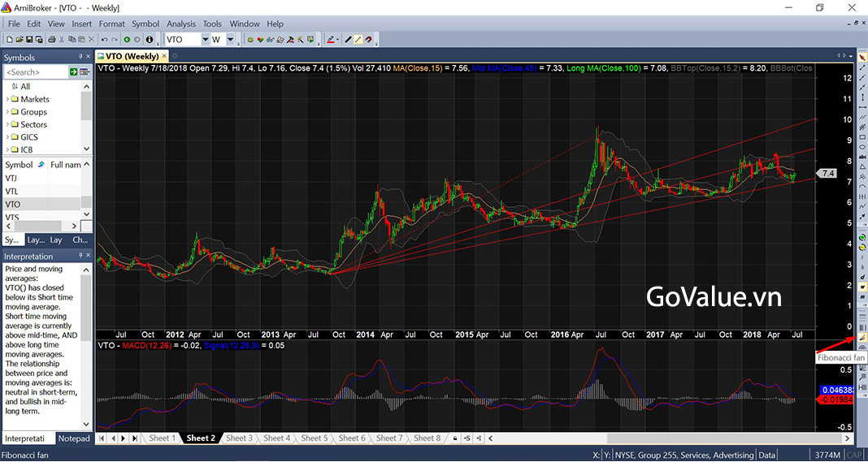Switch to the Notepad tab
The width and height of the screenshot is (868, 462).
click(74, 438)
